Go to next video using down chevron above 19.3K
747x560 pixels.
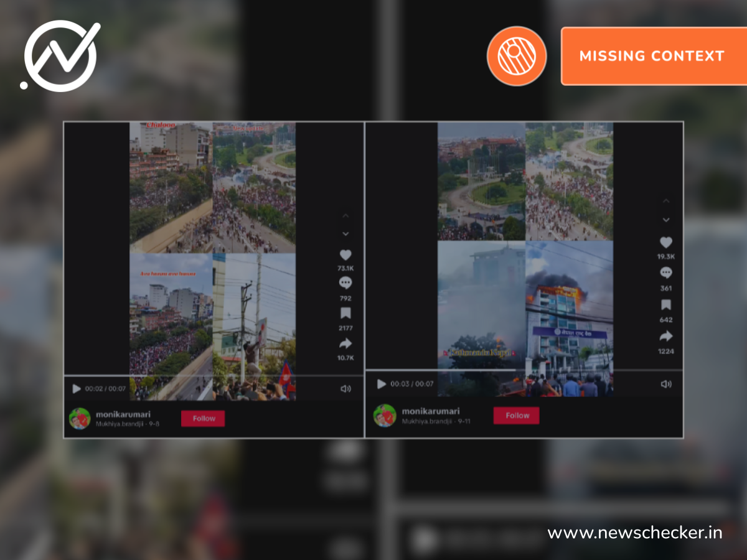point(665,220)
